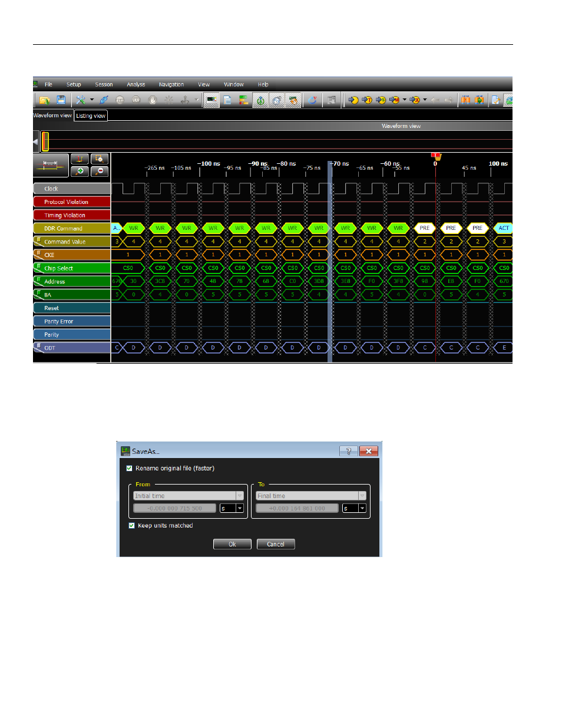Click Cancel in the SaveAs dialog
The height and width of the screenshot is (728, 562).
pos(276,544)
